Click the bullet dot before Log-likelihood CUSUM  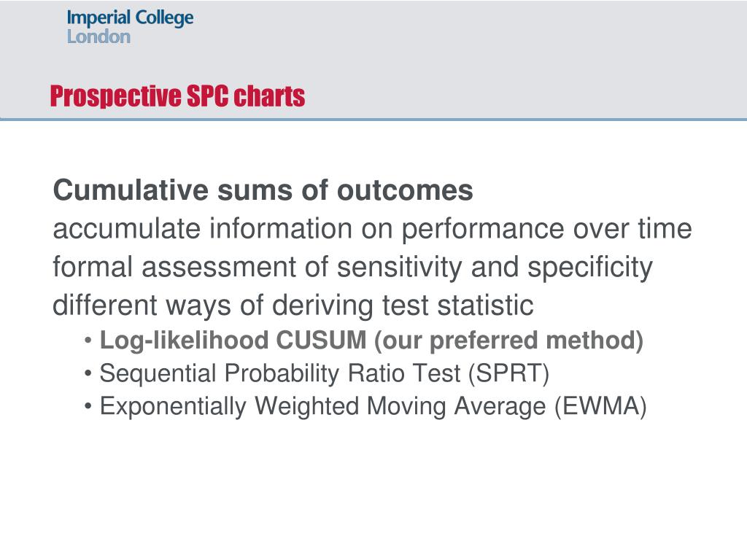(x=88, y=341)
